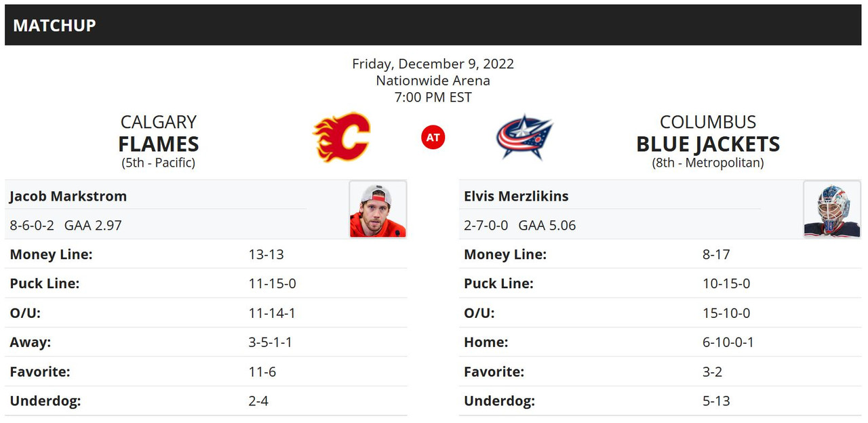Click Flames Favorite record 11-6
868x423 pixels.
pyautogui.click(x=262, y=371)
